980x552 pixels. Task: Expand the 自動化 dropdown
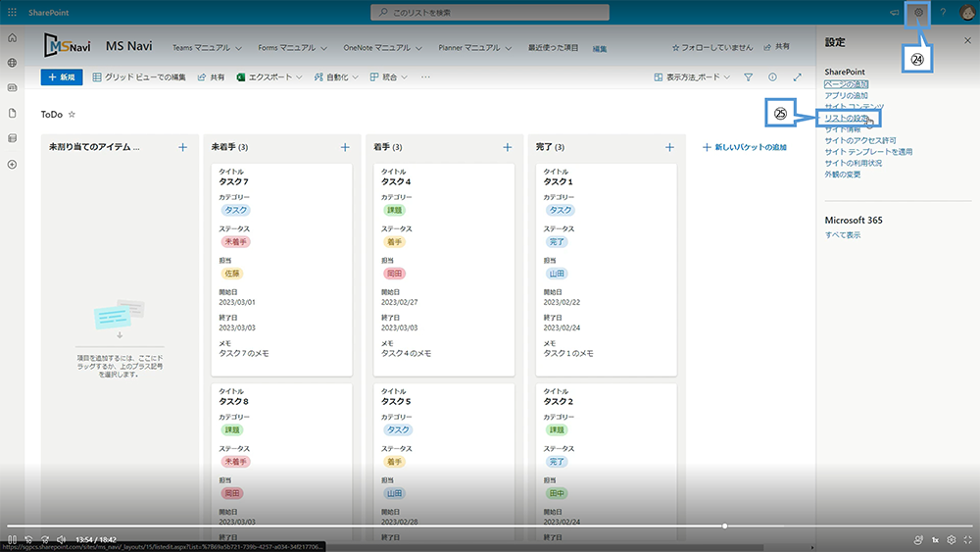pyautogui.click(x=336, y=77)
